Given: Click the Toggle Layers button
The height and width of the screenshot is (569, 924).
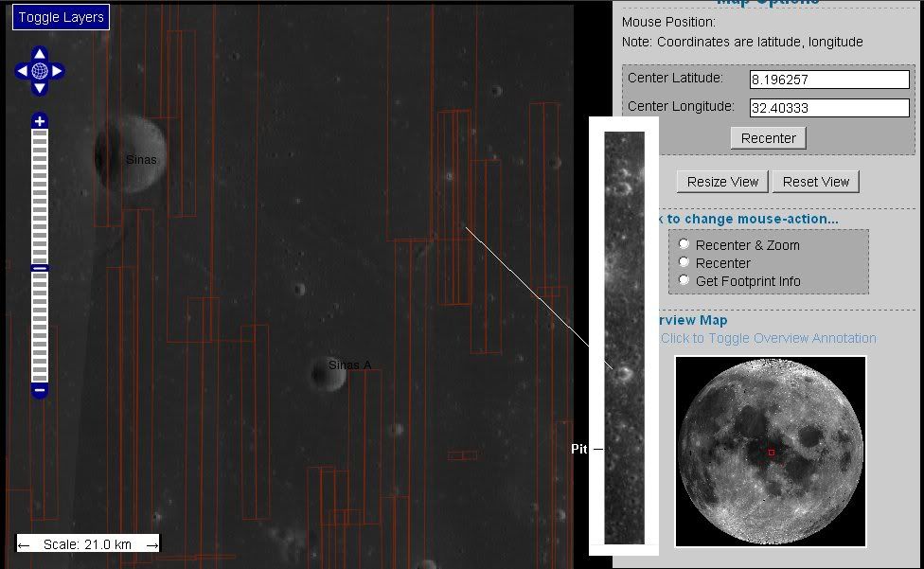Looking at the screenshot, I should (61, 17).
